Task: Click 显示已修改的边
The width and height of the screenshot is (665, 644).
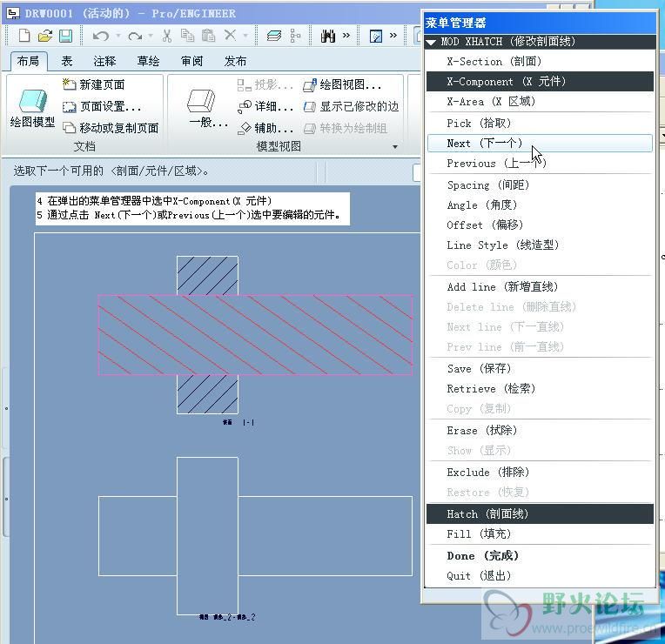Action: [x=351, y=106]
